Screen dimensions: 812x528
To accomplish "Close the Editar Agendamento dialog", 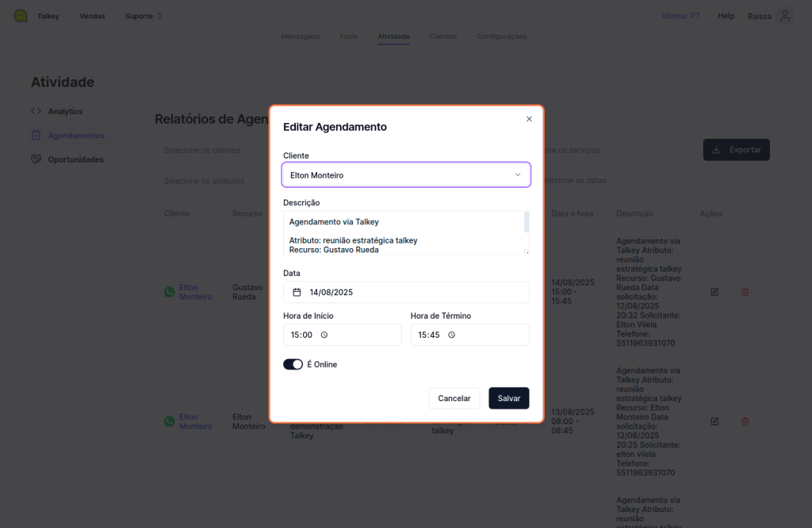I will (x=529, y=119).
